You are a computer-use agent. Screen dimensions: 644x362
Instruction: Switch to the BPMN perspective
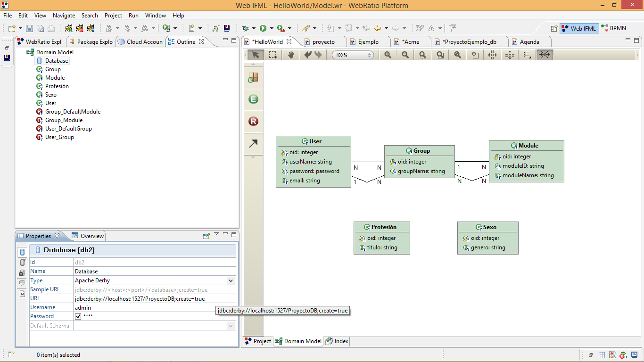tap(613, 28)
